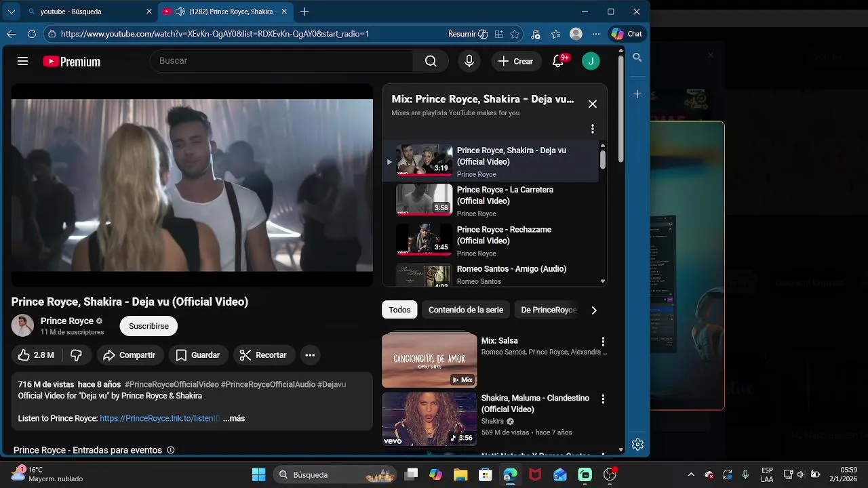Open OBS Studio from the taskbar
868x488 pixels.
610,474
